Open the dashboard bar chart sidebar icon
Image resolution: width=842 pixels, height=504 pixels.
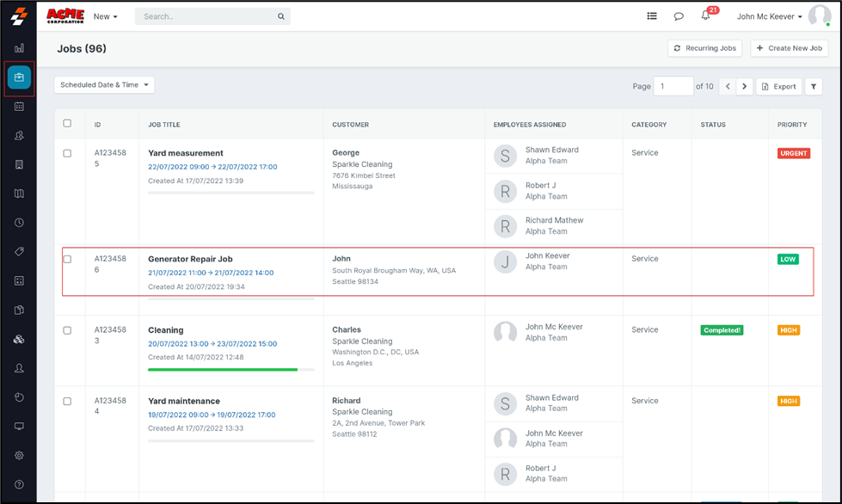[19, 48]
